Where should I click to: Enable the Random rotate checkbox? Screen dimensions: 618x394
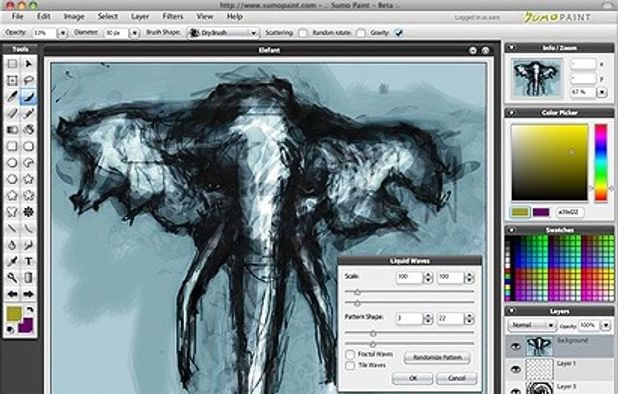(361, 33)
